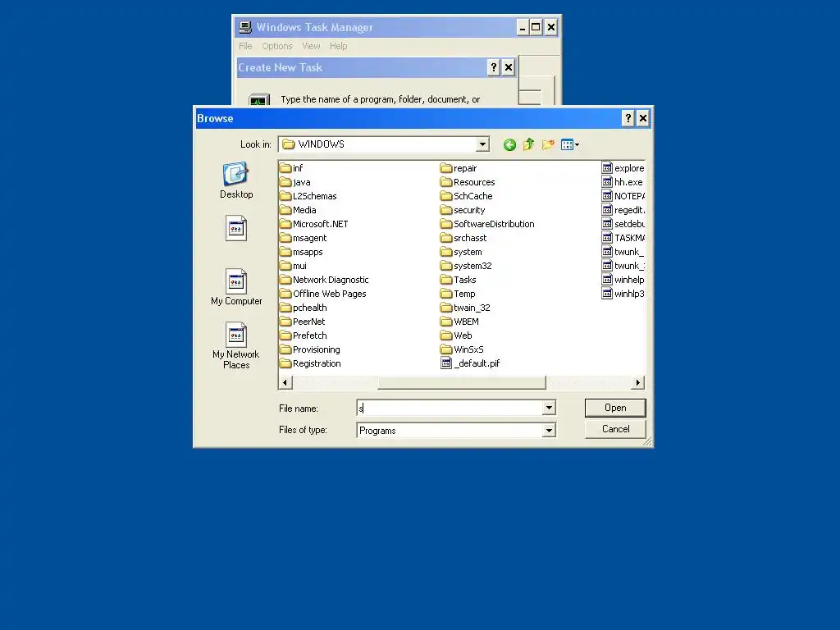The height and width of the screenshot is (630, 840).
Task: Select the SoftwareDistribution folder
Action: coord(487,224)
